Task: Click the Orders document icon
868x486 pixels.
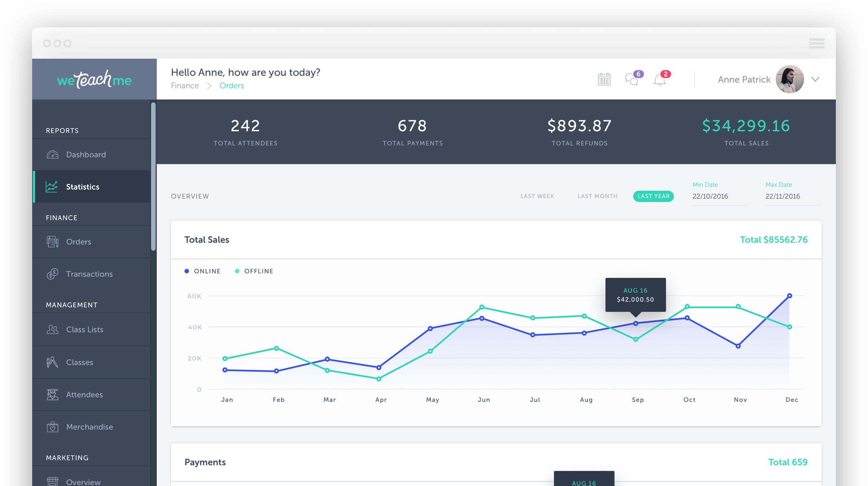Action: coord(52,242)
